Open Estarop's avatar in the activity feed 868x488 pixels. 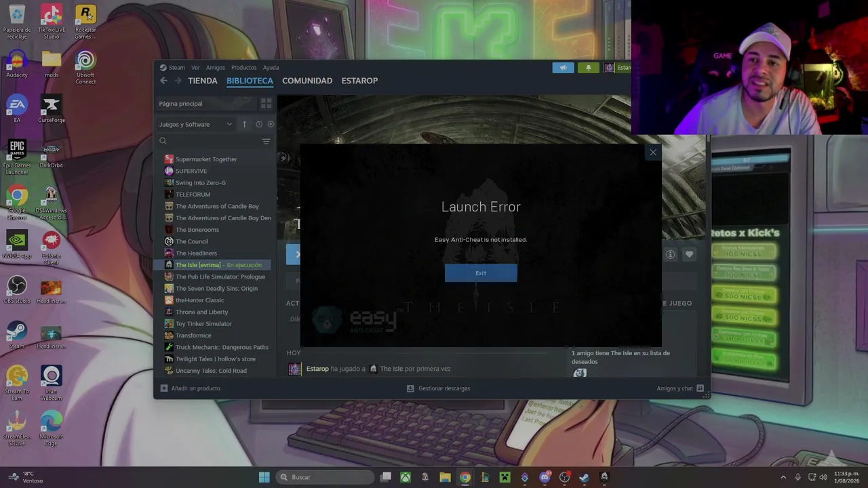(295, 369)
